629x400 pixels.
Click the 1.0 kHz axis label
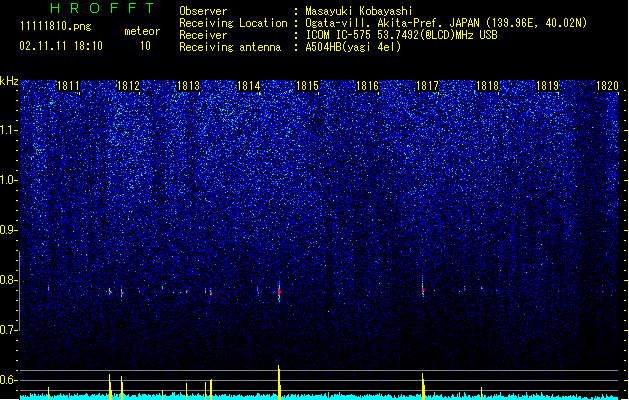(8, 180)
